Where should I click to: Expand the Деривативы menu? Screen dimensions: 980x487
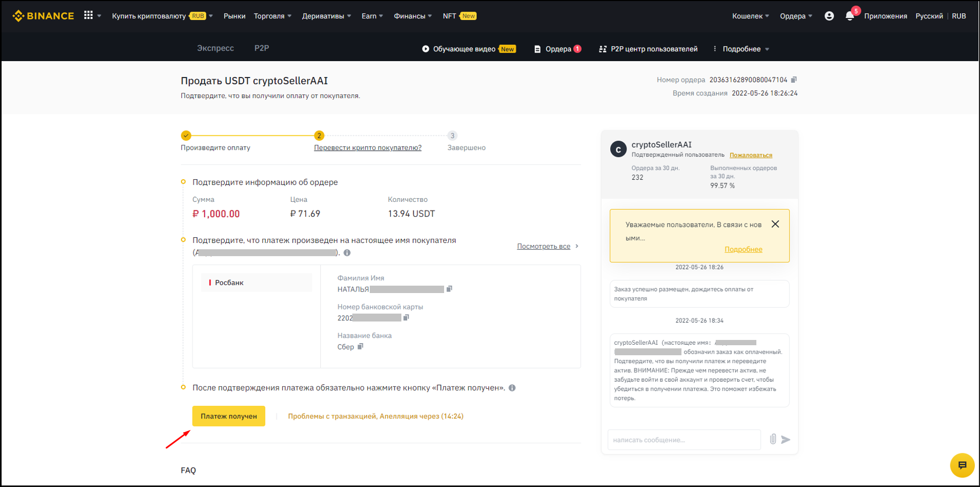click(x=326, y=16)
